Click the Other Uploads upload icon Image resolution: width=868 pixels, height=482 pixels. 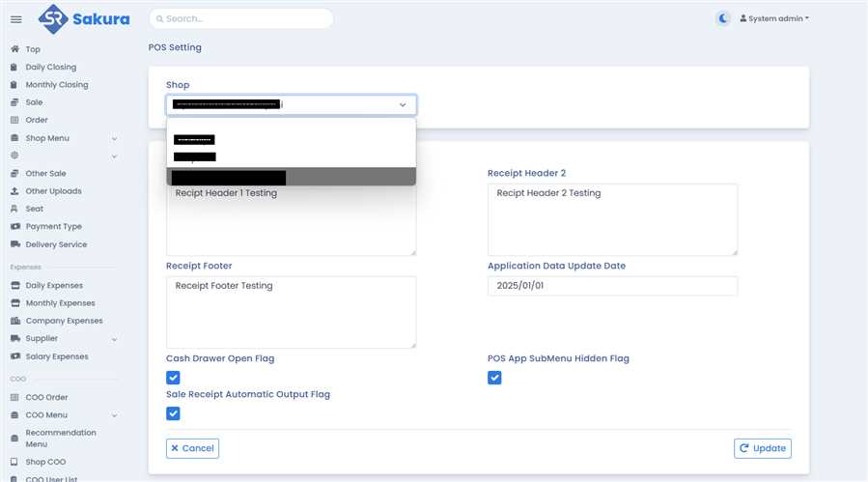(14, 191)
